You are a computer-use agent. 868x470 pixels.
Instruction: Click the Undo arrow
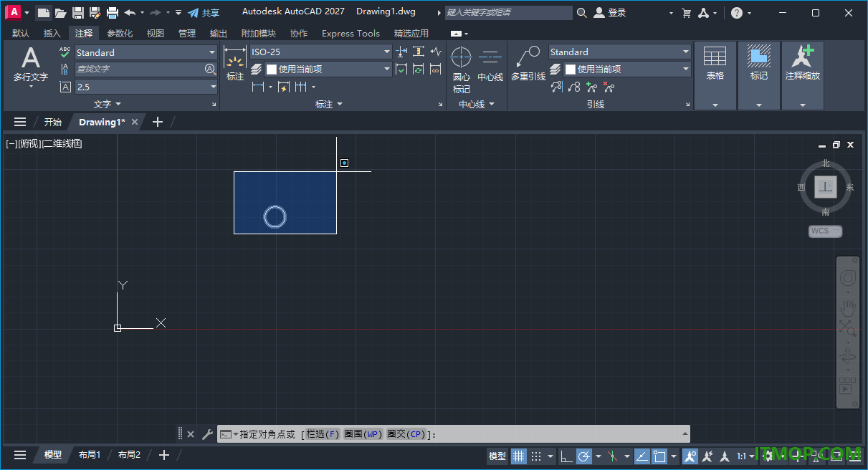click(x=130, y=13)
